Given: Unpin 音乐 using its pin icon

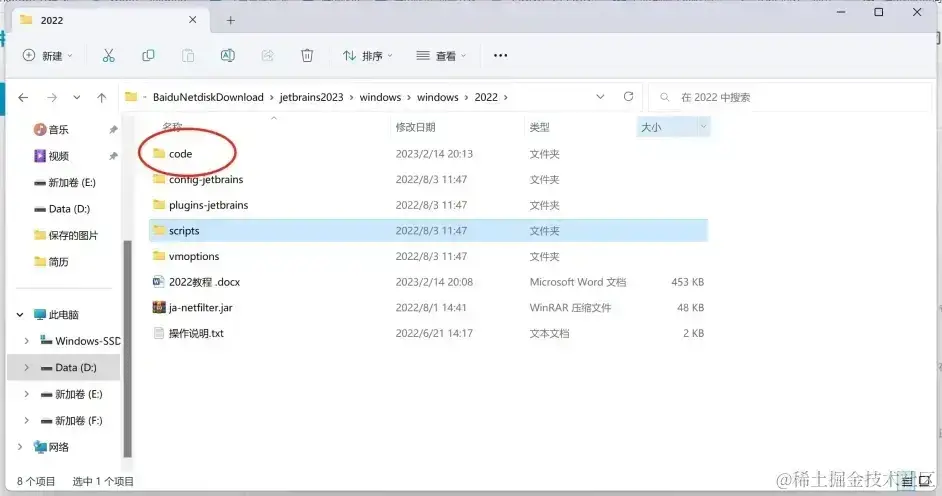Looking at the screenshot, I should click(x=113, y=130).
